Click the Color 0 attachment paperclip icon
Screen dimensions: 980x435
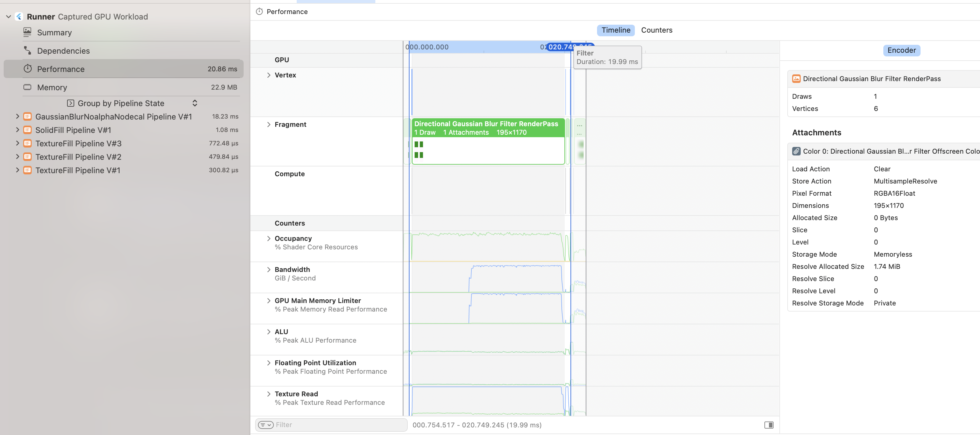796,151
